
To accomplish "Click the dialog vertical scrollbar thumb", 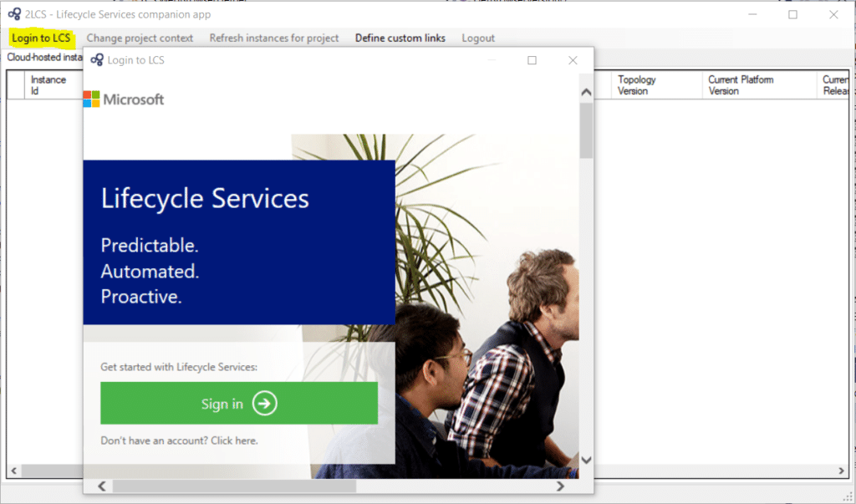I will pos(586,130).
